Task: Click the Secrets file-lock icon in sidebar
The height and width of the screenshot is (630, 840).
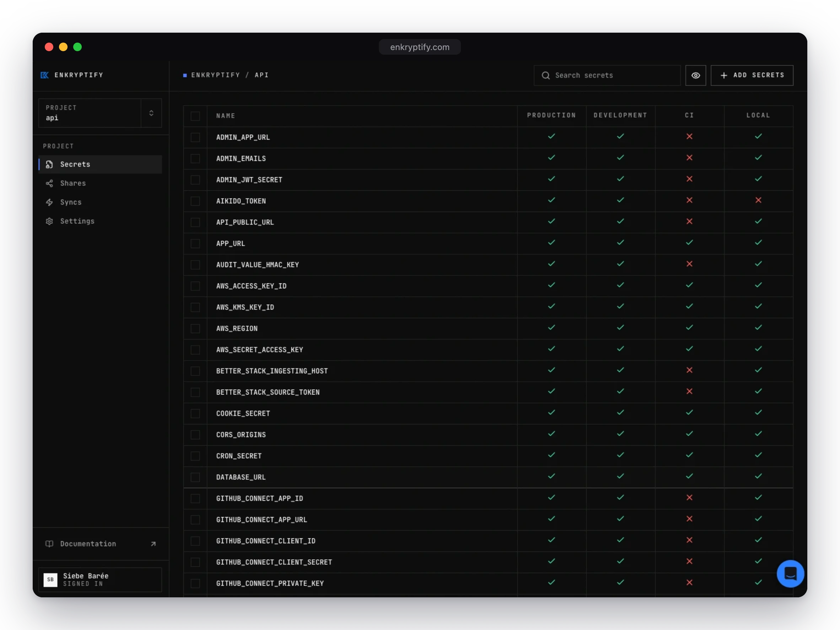Action: tap(49, 164)
